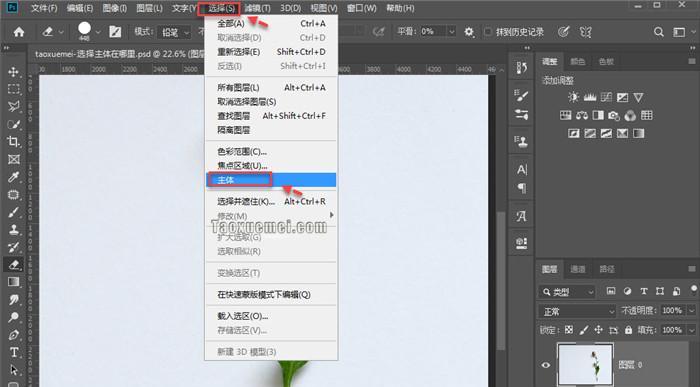Image resolution: width=700 pixels, height=387 pixels.
Task: Hide layer 图层 0 with the eye icon
Action: tap(546, 365)
